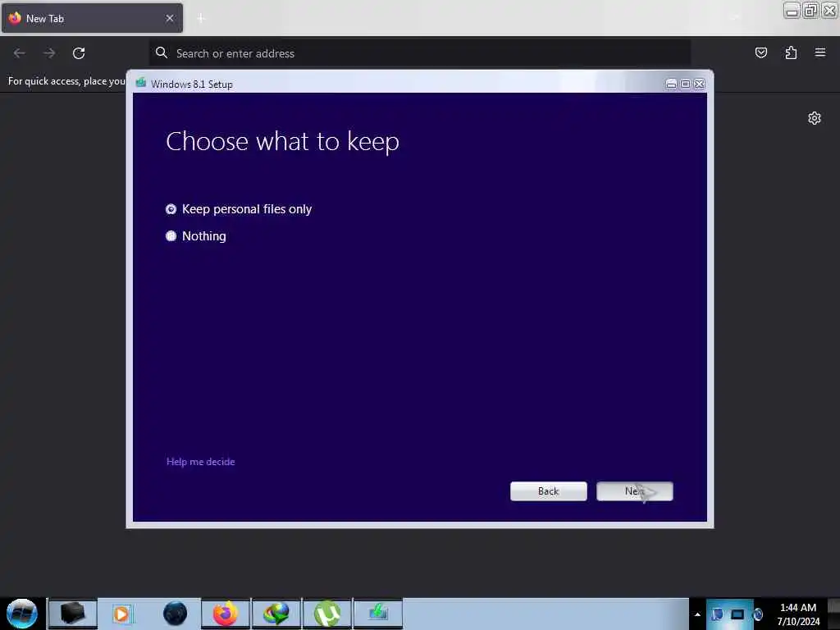Image resolution: width=840 pixels, height=630 pixels.
Task: Switch to Firefox on the taskbar
Action: point(226,614)
